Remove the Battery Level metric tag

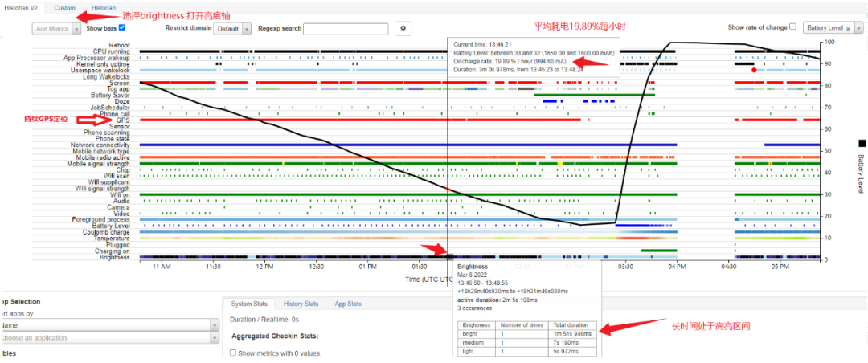pos(848,28)
